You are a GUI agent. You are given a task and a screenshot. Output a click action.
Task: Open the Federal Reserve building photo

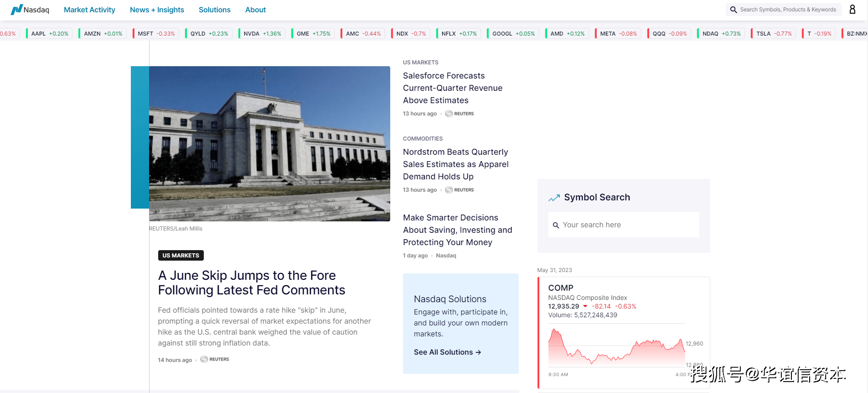269,144
